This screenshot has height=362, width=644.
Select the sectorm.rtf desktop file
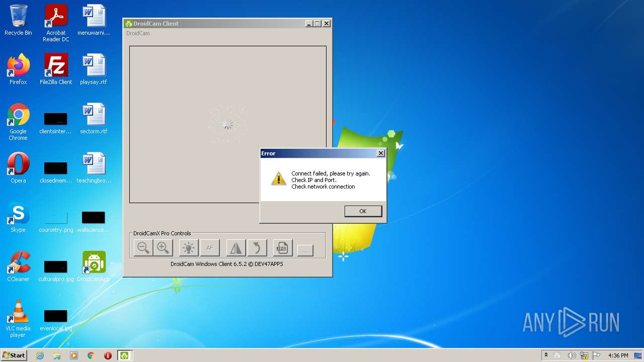(94, 119)
